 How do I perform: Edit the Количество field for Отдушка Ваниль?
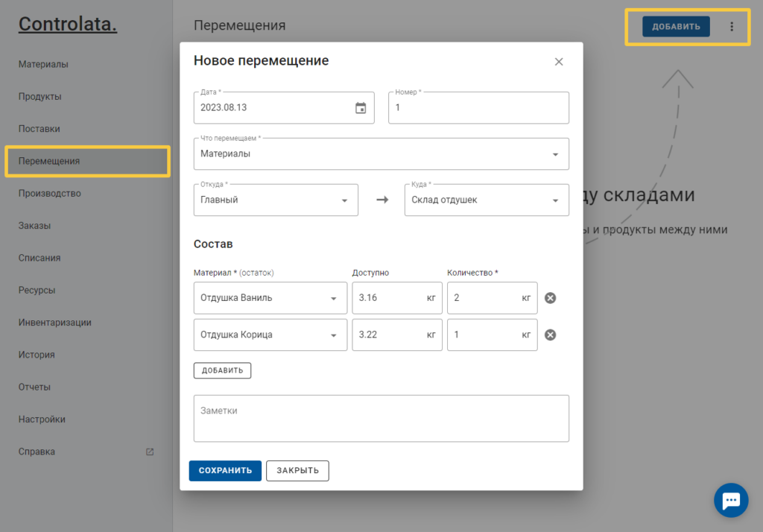point(492,298)
